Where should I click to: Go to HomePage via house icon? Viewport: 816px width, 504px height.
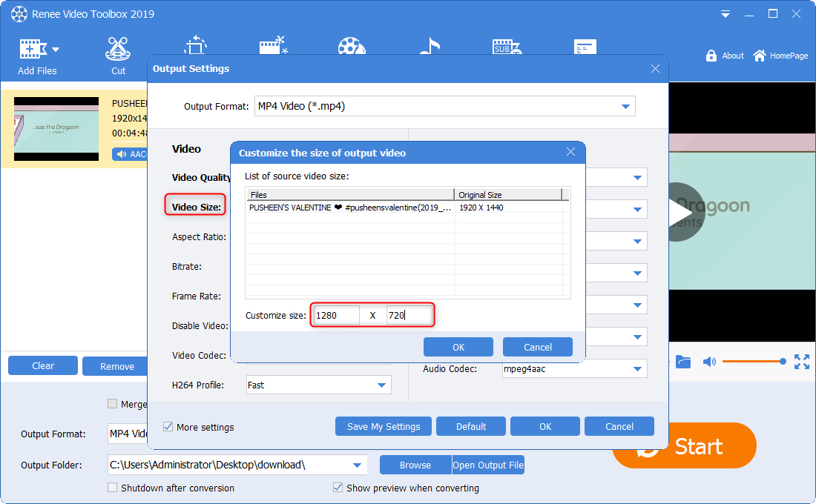(x=760, y=56)
